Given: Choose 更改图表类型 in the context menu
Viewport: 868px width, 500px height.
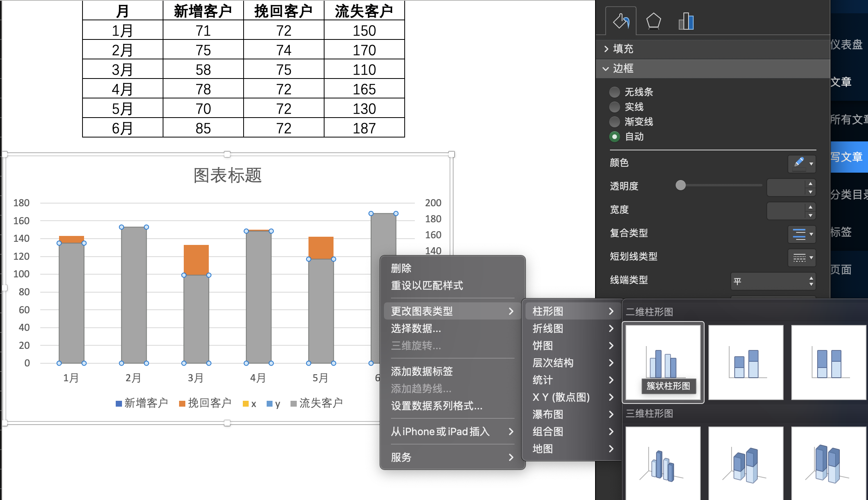Looking at the screenshot, I should click(x=421, y=311).
